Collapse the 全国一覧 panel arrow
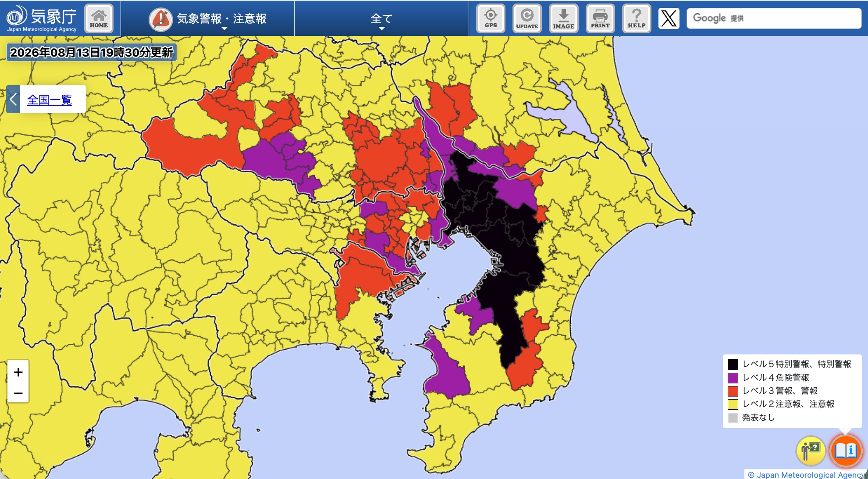The width and height of the screenshot is (868, 479). [13, 99]
